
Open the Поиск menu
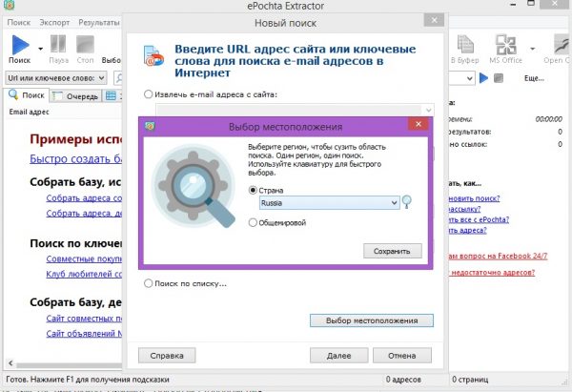pyautogui.click(x=19, y=23)
